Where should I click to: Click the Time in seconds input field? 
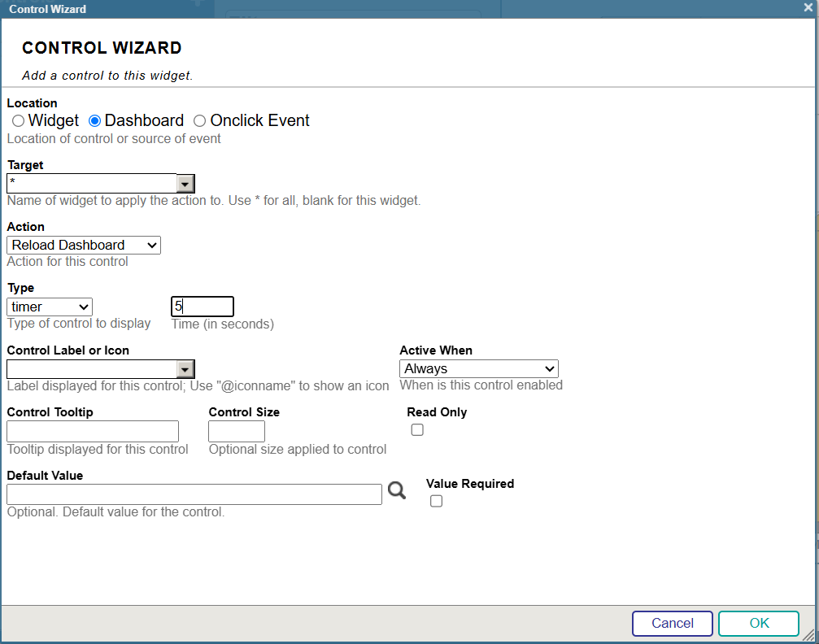coord(203,307)
